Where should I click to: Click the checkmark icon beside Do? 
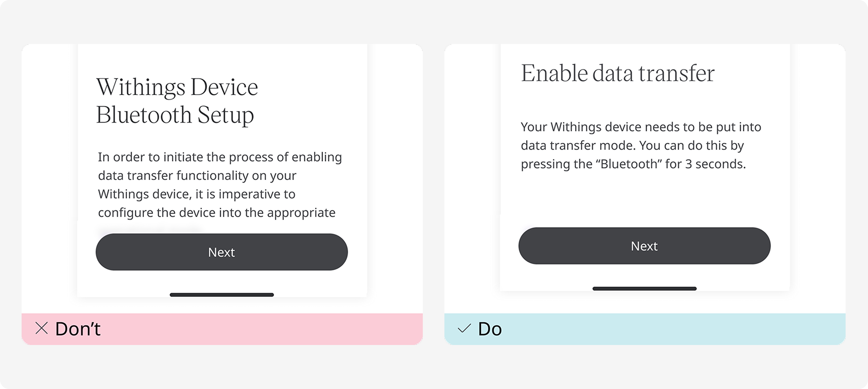(464, 328)
